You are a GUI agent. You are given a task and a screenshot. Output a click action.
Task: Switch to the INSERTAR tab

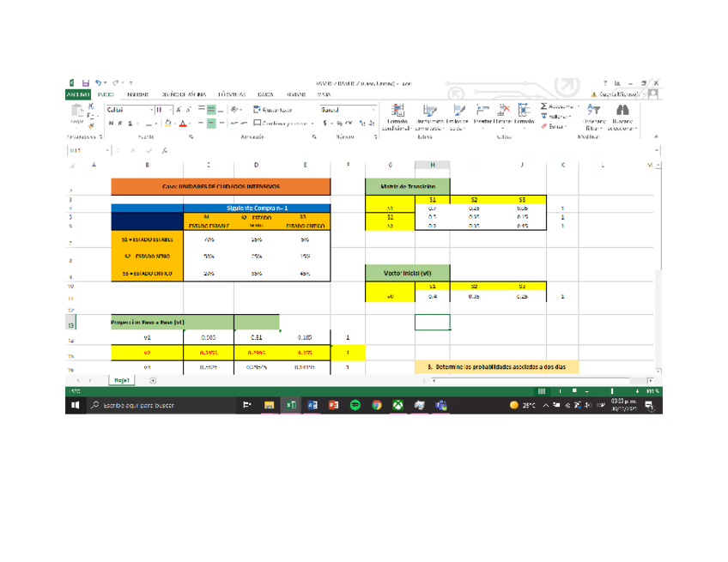pyautogui.click(x=138, y=94)
